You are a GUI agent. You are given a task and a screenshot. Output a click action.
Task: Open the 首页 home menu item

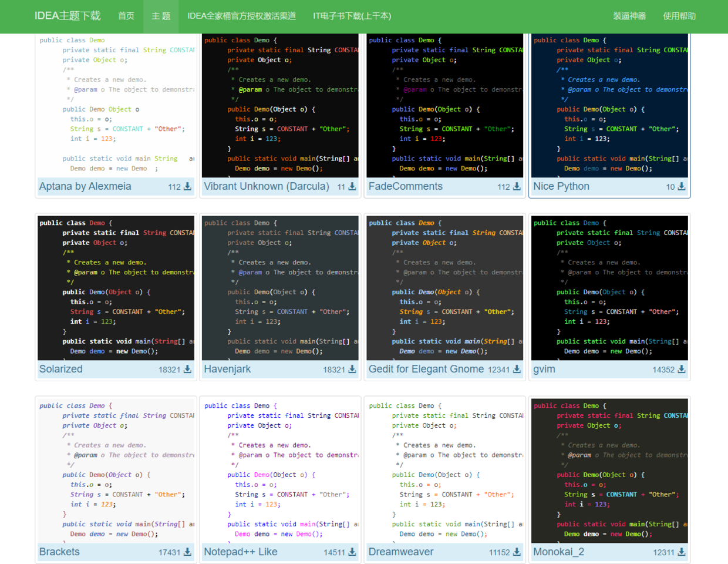click(126, 16)
